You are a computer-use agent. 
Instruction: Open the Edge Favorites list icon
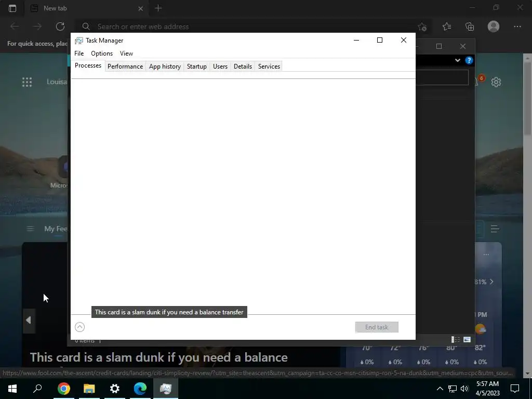447,26
